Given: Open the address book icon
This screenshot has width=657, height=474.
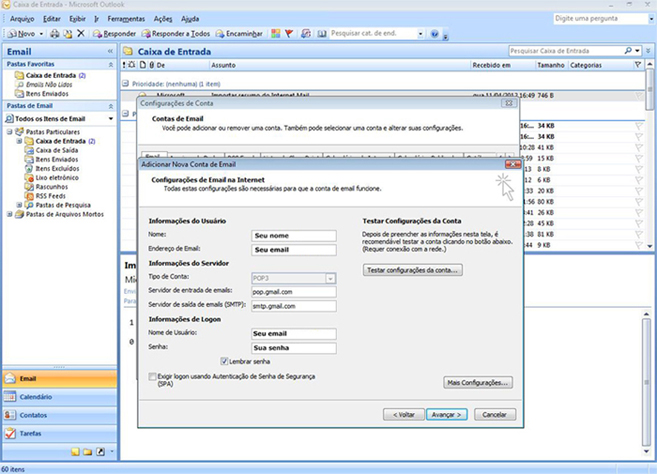Looking at the screenshot, I should [x=321, y=34].
